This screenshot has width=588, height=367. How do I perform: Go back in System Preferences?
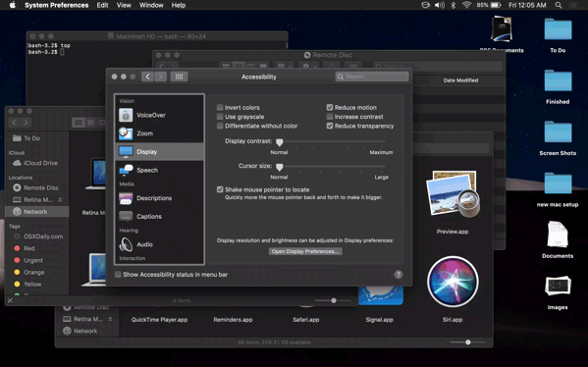[148, 77]
